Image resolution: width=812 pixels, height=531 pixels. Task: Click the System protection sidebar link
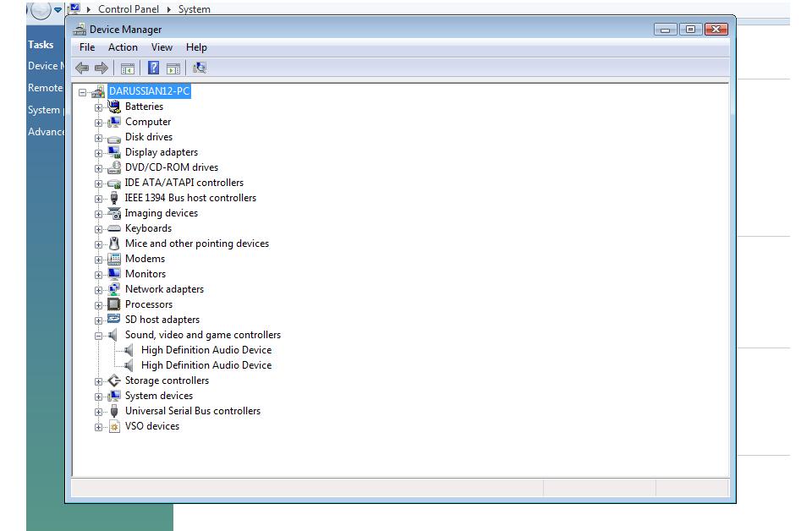tap(46, 110)
